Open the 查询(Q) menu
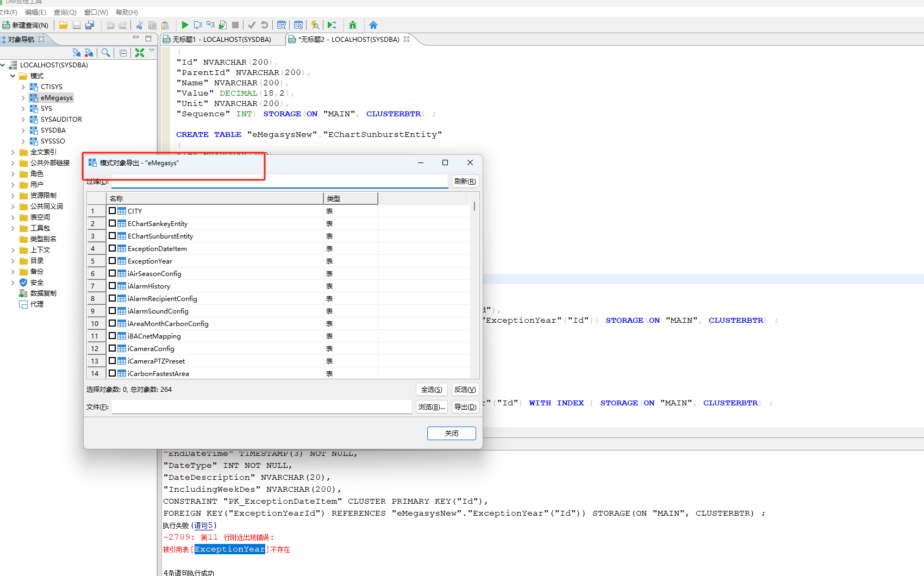The height and width of the screenshot is (576, 924). pyautogui.click(x=65, y=12)
